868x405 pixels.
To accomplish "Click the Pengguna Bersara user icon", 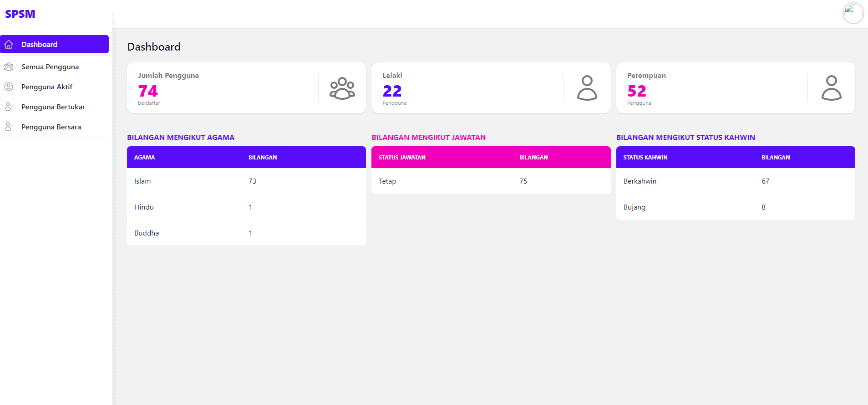I will [9, 127].
